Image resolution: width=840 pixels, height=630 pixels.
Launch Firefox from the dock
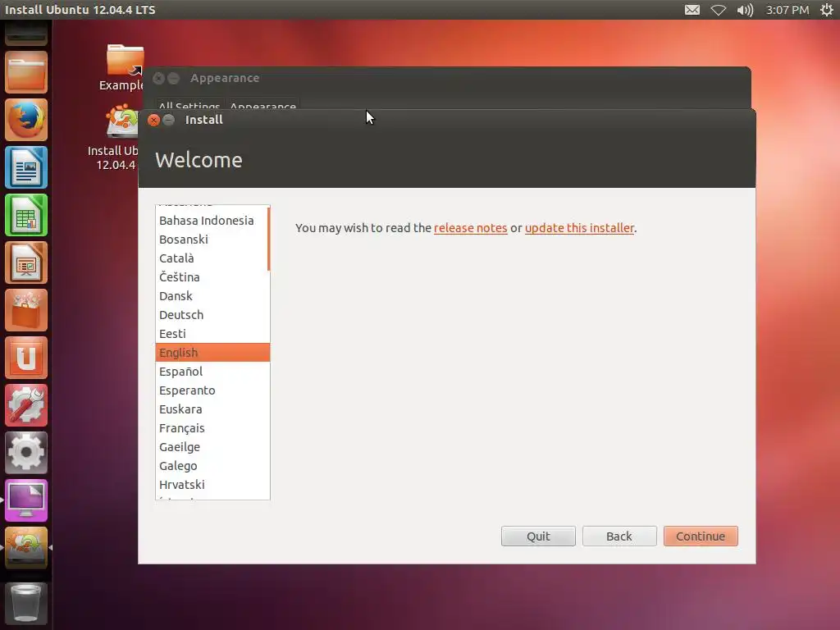click(x=25, y=120)
